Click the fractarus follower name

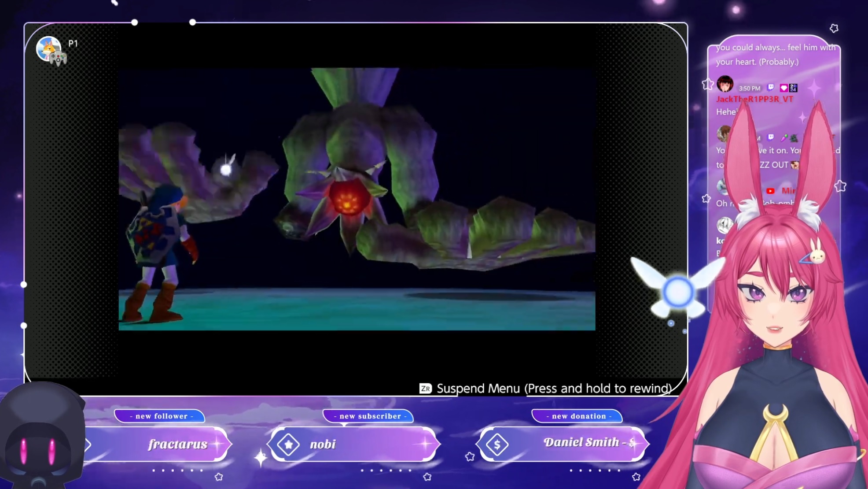point(178,444)
